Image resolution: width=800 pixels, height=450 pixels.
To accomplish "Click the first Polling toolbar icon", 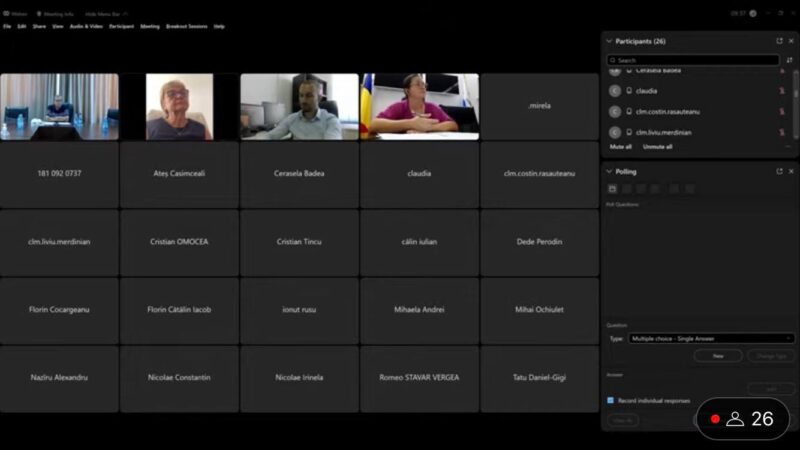I will [612, 188].
